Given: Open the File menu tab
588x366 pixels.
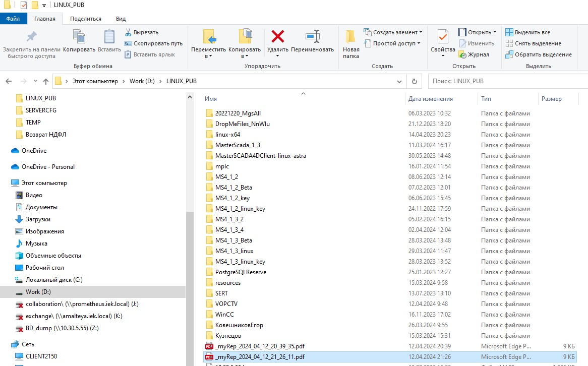Looking at the screenshot, I should pyautogui.click(x=13, y=19).
